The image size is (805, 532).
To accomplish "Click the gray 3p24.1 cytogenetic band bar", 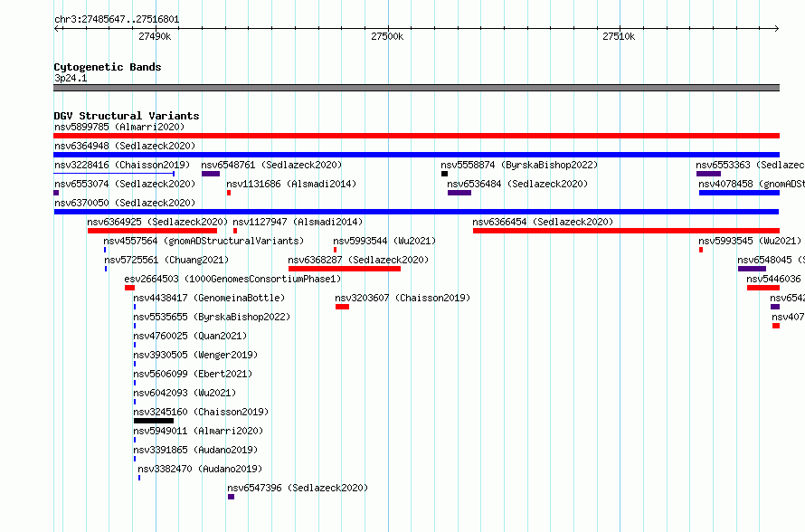I will (416, 88).
